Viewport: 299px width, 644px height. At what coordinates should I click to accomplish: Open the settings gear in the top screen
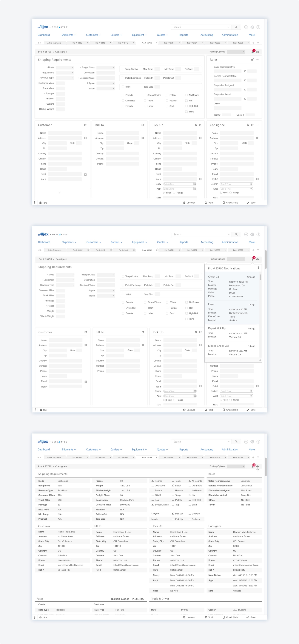pyautogui.click(x=252, y=27)
